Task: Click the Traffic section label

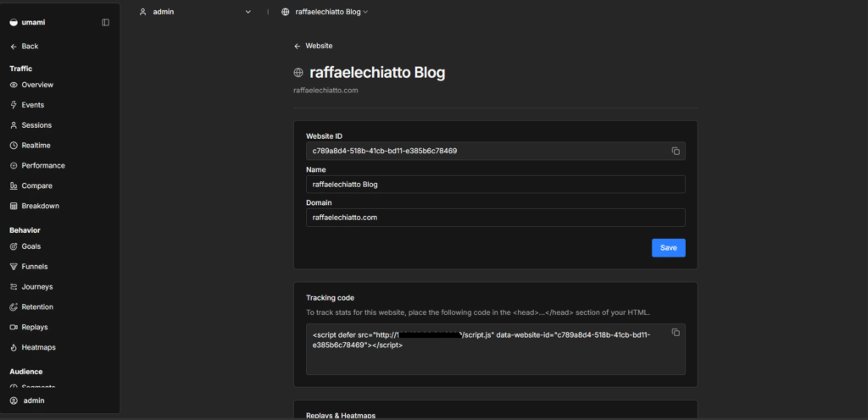Action: pyautogui.click(x=20, y=69)
